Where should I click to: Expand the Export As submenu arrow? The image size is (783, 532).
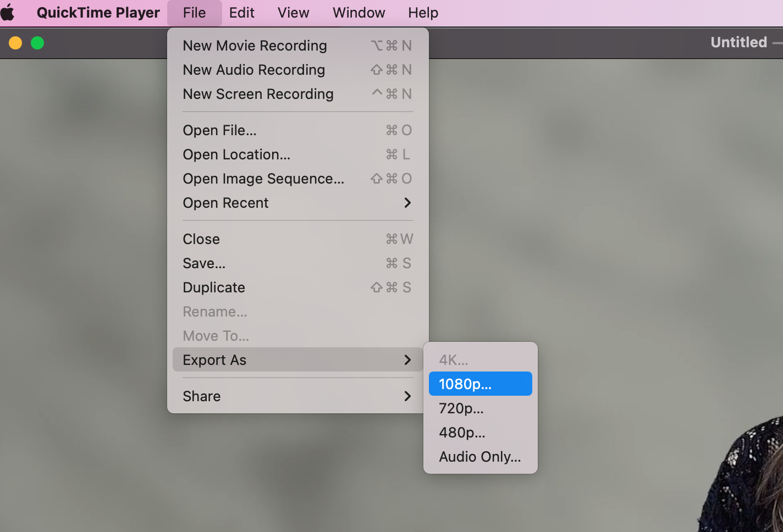pos(407,360)
